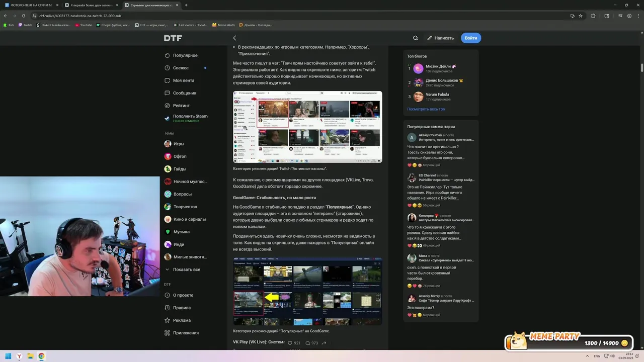This screenshot has height=362, width=644.
Task: Switch to ФОТОКОНТЕНТ НА СТРИМ browser tab
Action: pyautogui.click(x=31, y=5)
